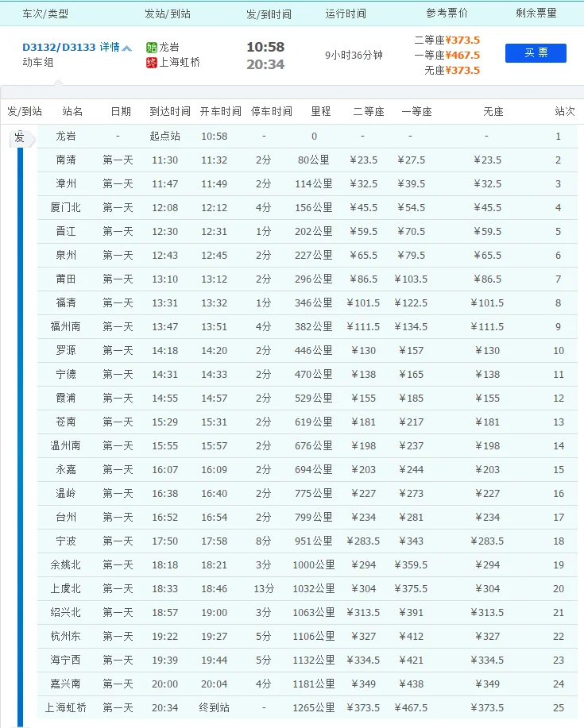Click the ¥134.5 first-class price for 福州南
This screenshot has height=728, width=584.
[411, 326]
